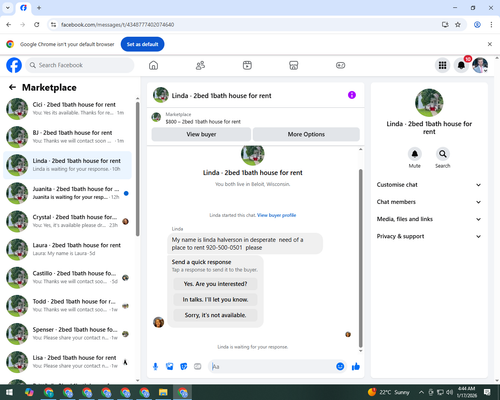Open the notifications bell with red badge
Image resolution: width=500 pixels, height=400 pixels.
click(461, 65)
